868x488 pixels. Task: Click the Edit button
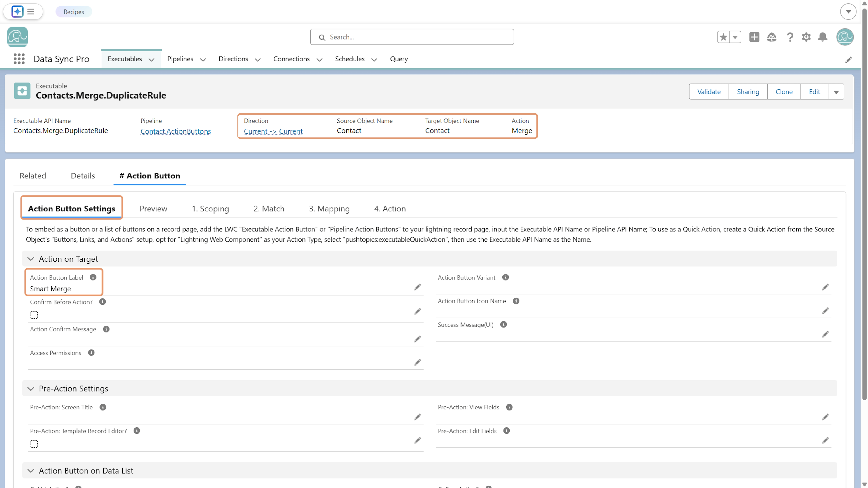pyautogui.click(x=814, y=92)
